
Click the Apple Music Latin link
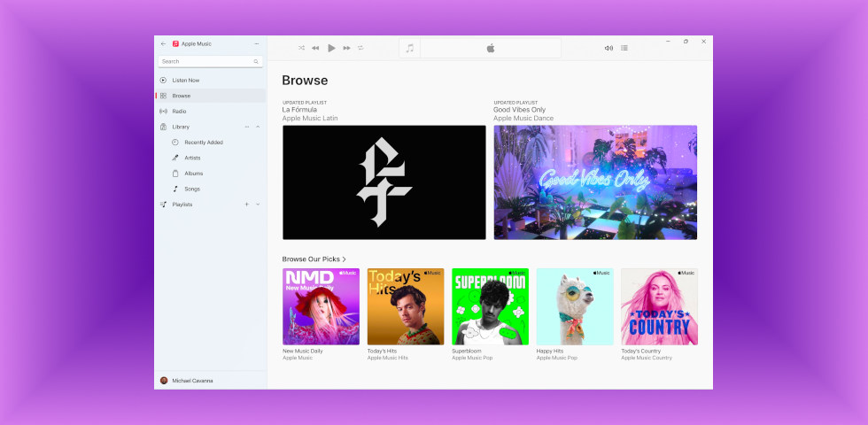point(310,119)
